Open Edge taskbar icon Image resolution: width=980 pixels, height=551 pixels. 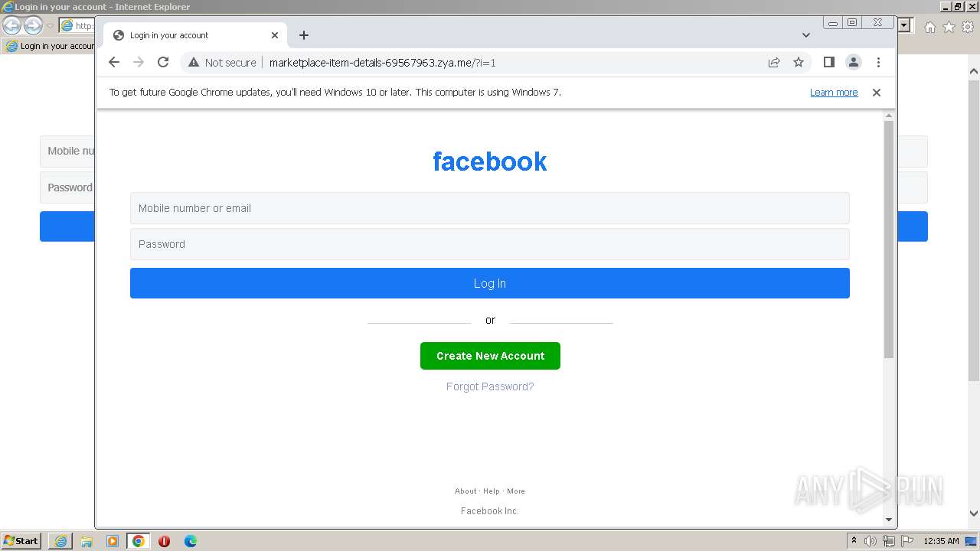191,541
